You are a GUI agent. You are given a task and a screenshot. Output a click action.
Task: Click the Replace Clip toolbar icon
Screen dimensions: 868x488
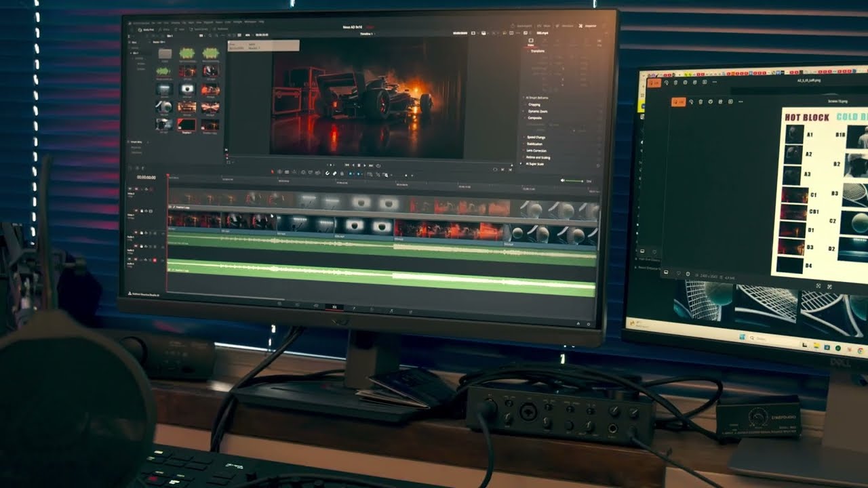coord(318,172)
